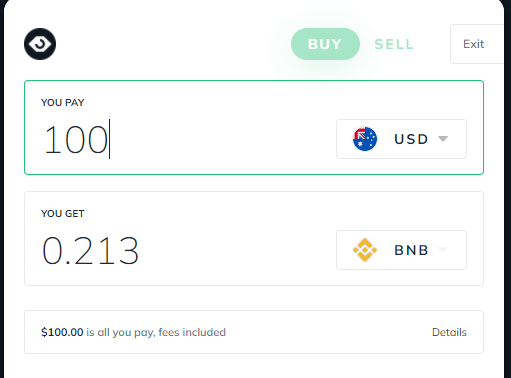Screen dimensions: 511x378
Task: Click the "is all you pay" text
Action: click(x=121, y=333)
